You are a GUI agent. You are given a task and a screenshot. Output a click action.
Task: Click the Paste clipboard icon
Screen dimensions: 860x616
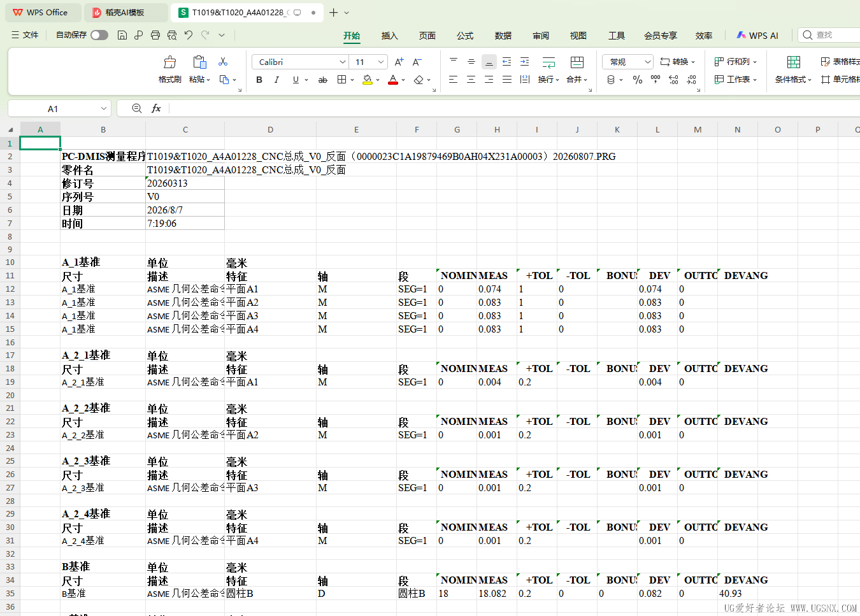click(199, 62)
